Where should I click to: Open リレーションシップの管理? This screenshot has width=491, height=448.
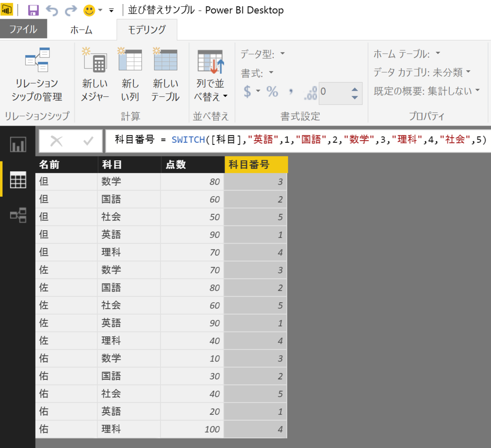[x=37, y=75]
